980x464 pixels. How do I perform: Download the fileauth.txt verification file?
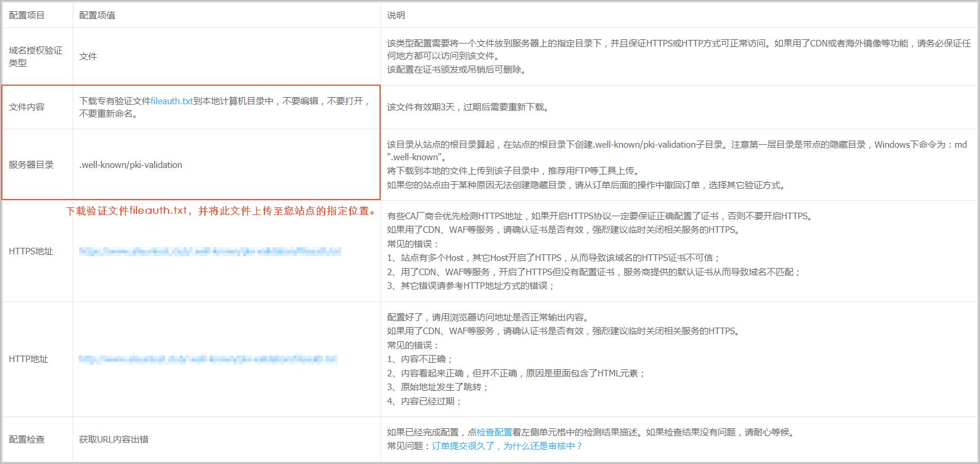point(172,101)
